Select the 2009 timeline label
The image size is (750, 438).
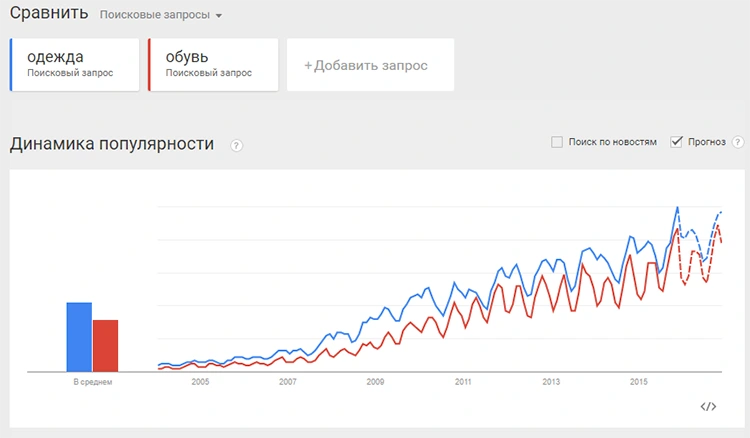tap(375, 382)
